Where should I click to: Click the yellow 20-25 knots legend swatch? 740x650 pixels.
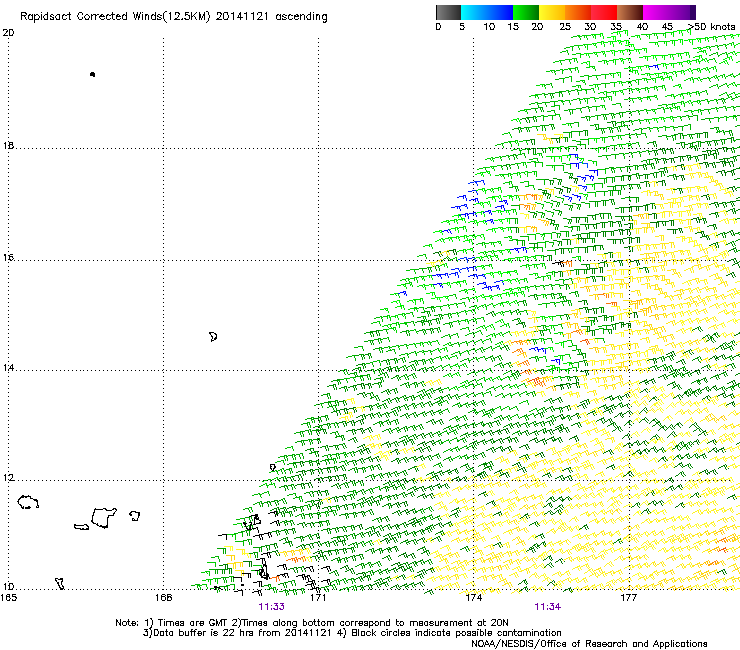552,12
